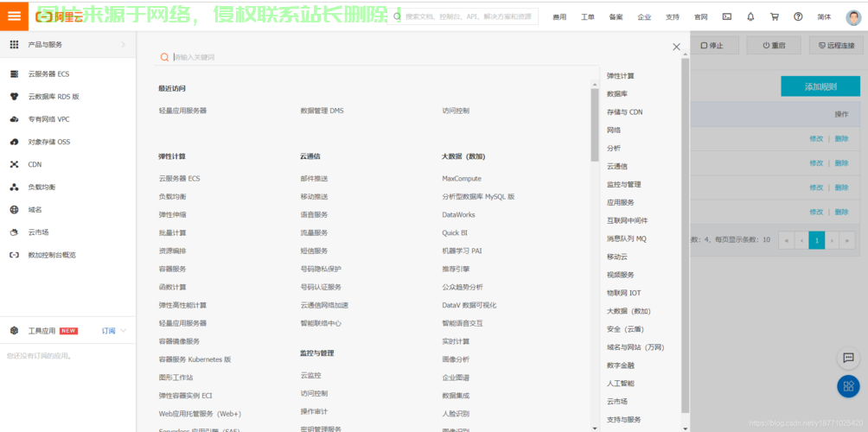Go to the next page arrow

point(832,240)
